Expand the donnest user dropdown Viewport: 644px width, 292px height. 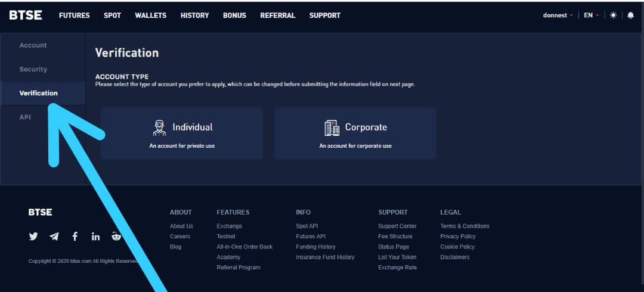click(558, 15)
